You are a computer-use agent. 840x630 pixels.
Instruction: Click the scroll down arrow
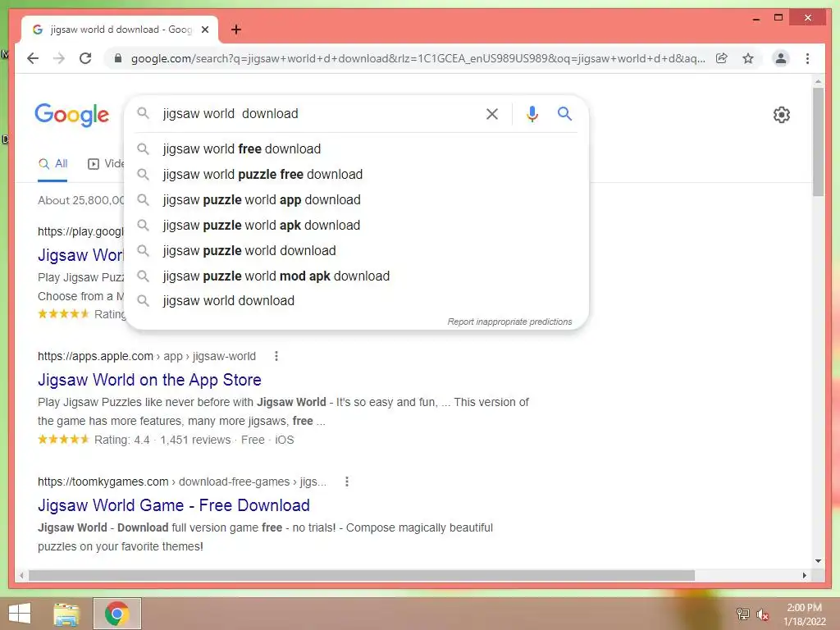click(x=818, y=561)
